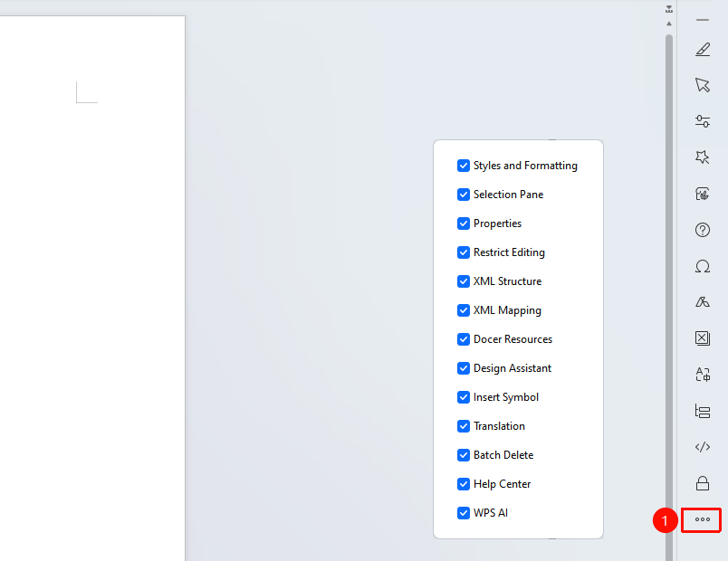Image resolution: width=728 pixels, height=561 pixels.
Task: Toggle the Batch Delete checkbox
Action: pyautogui.click(x=464, y=455)
